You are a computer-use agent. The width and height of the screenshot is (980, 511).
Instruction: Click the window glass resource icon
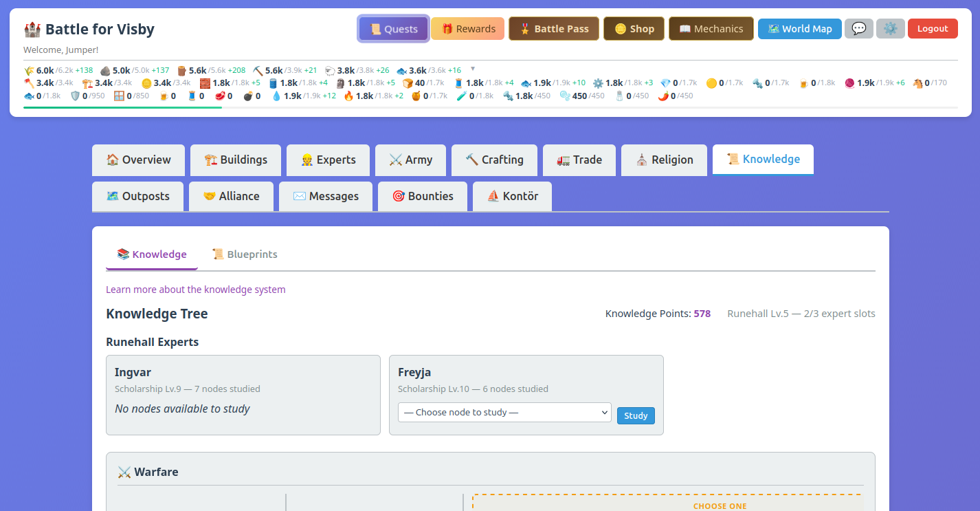pyautogui.click(x=119, y=96)
